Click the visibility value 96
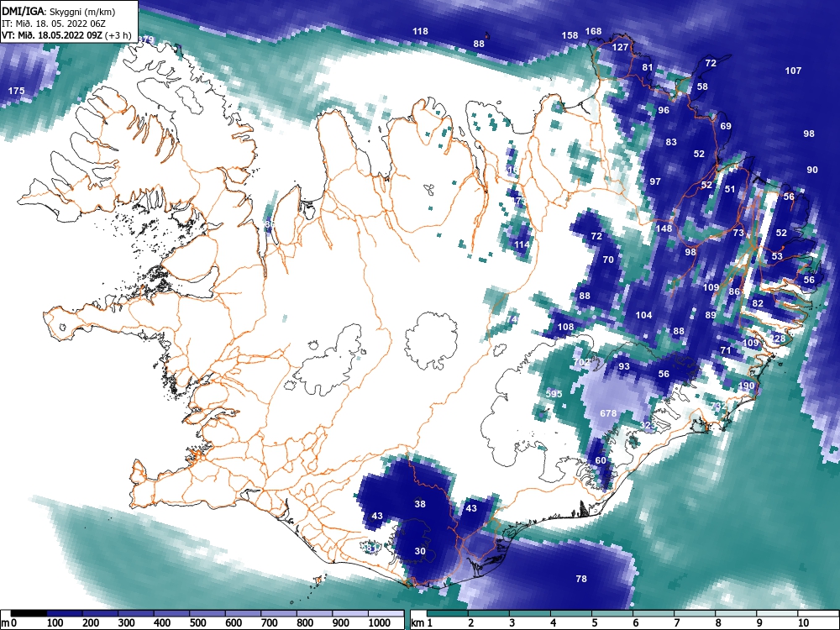 [664, 110]
